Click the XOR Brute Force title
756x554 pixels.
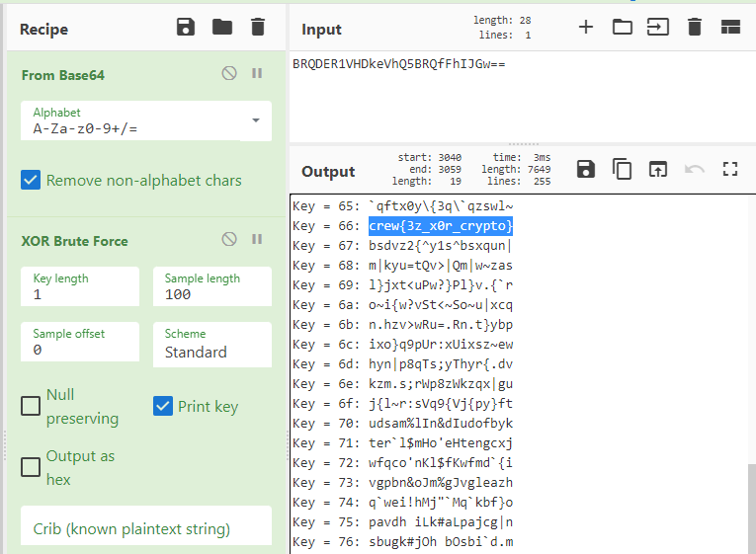point(75,241)
